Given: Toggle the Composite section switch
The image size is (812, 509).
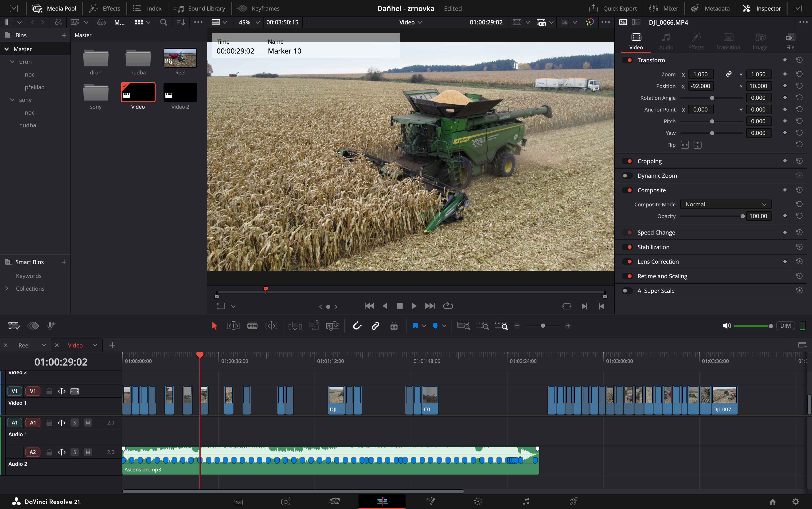Looking at the screenshot, I should pyautogui.click(x=627, y=190).
